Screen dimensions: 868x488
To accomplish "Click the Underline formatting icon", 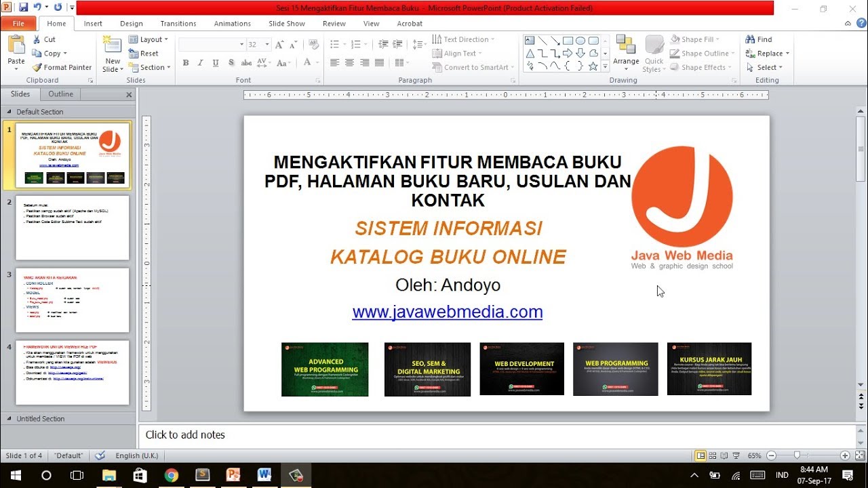I will point(216,62).
